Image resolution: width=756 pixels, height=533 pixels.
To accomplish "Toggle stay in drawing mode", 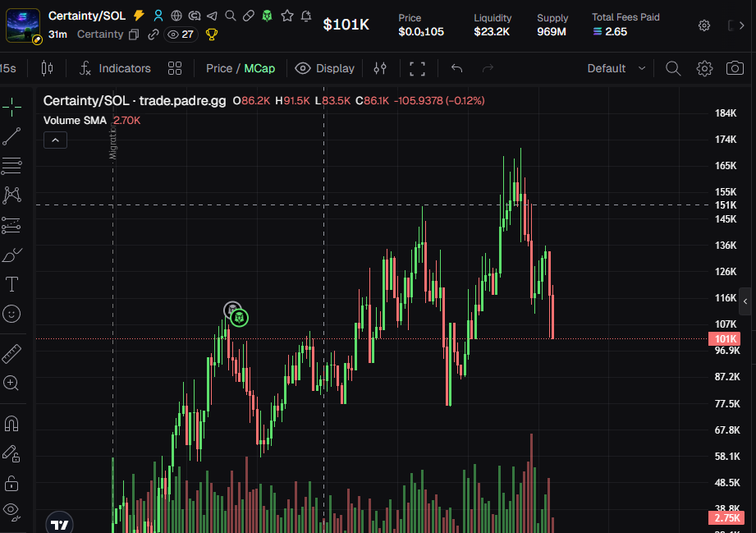I will [11, 453].
